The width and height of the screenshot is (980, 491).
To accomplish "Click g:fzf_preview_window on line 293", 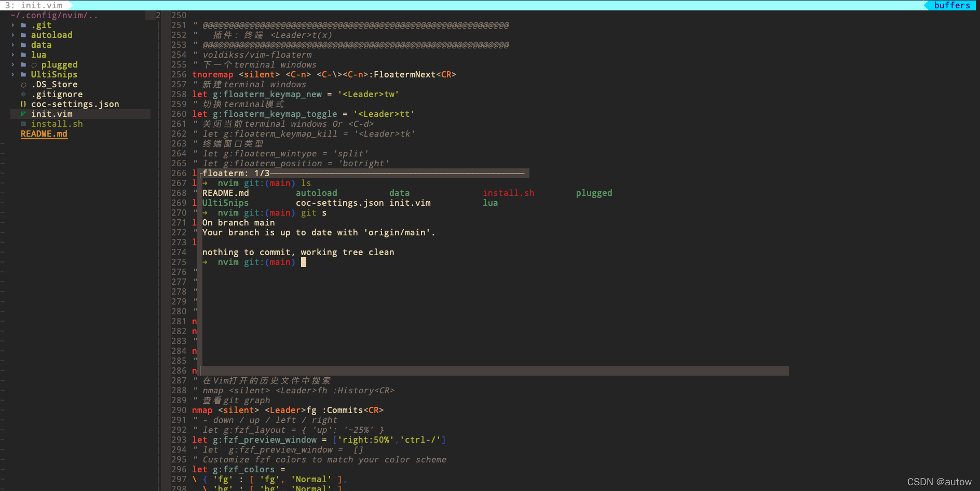I will click(265, 440).
